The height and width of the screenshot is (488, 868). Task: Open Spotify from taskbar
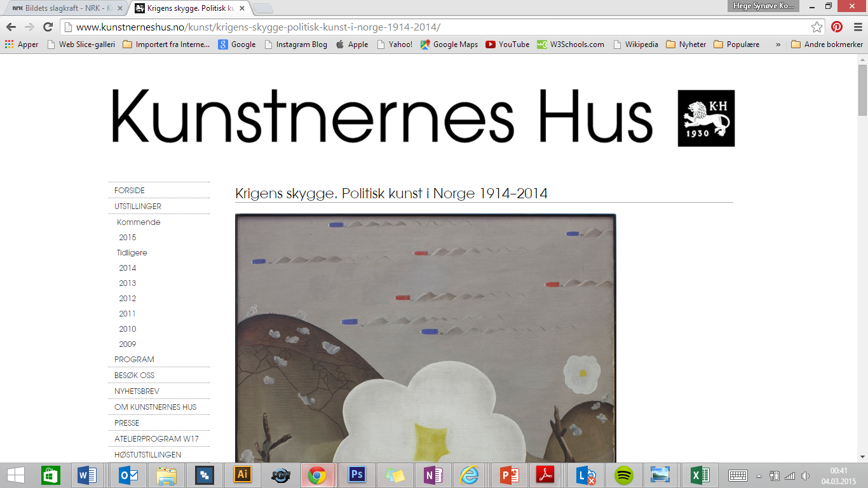tap(623, 475)
